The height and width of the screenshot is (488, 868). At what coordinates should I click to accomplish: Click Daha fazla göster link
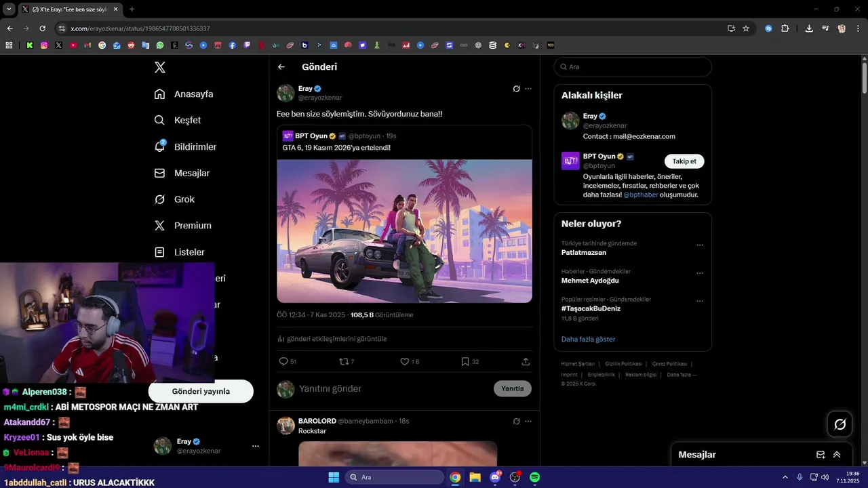click(x=588, y=339)
